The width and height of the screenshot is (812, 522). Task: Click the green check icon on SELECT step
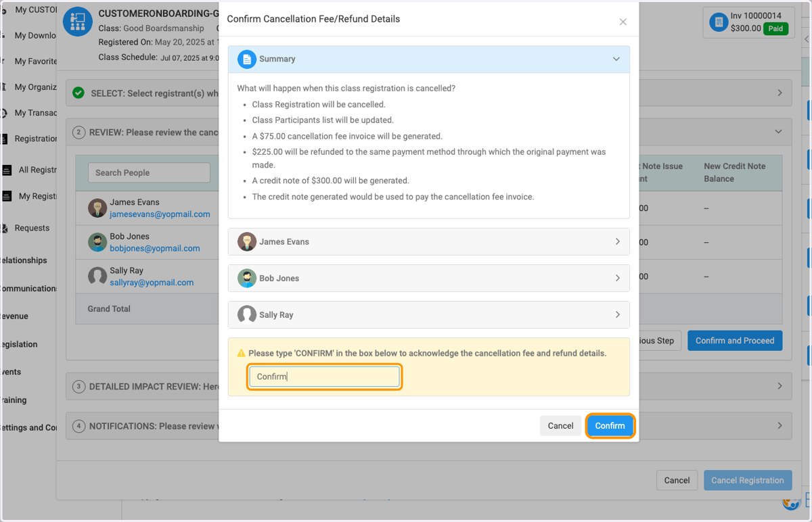tap(78, 93)
